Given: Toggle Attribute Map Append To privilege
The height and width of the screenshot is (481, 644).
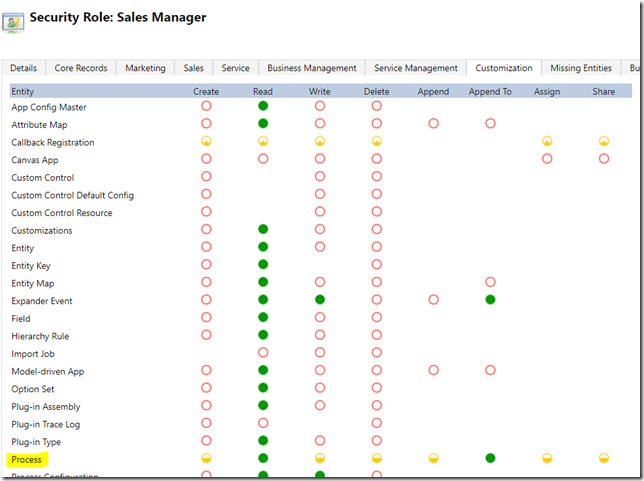Looking at the screenshot, I should click(490, 124).
